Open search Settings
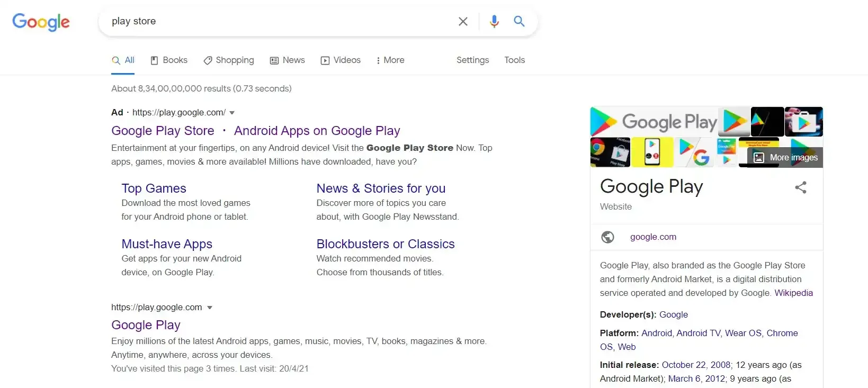The image size is (868, 388). (x=472, y=60)
